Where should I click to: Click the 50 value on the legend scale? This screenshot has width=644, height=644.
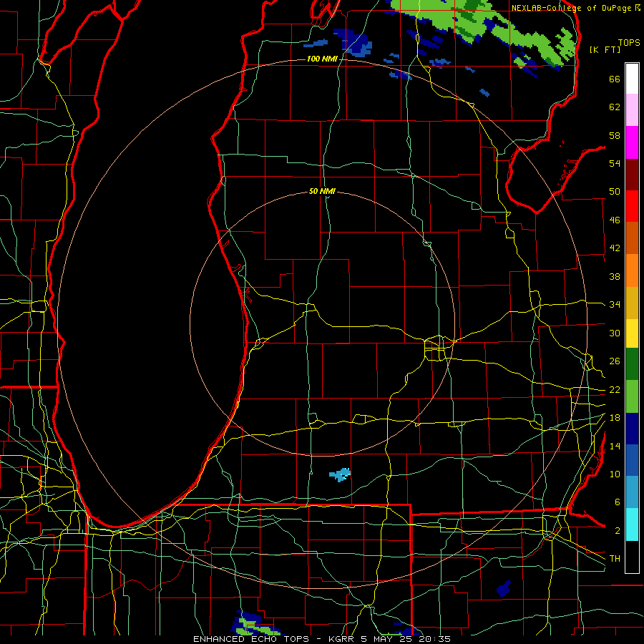click(x=615, y=192)
